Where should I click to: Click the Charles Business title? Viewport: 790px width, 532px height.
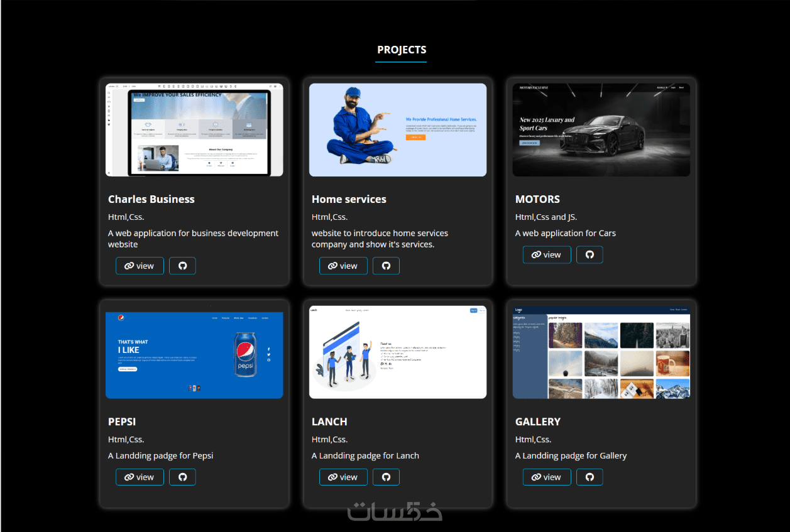click(151, 199)
